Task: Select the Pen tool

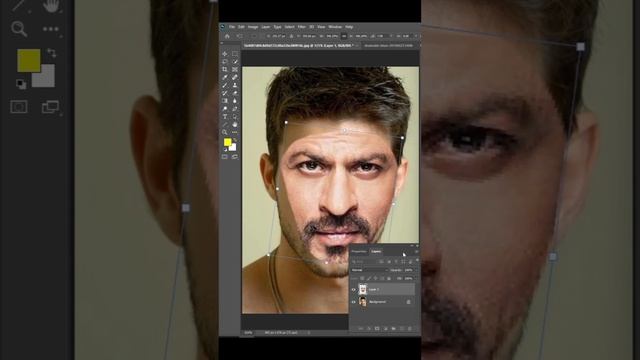Action: click(235, 109)
